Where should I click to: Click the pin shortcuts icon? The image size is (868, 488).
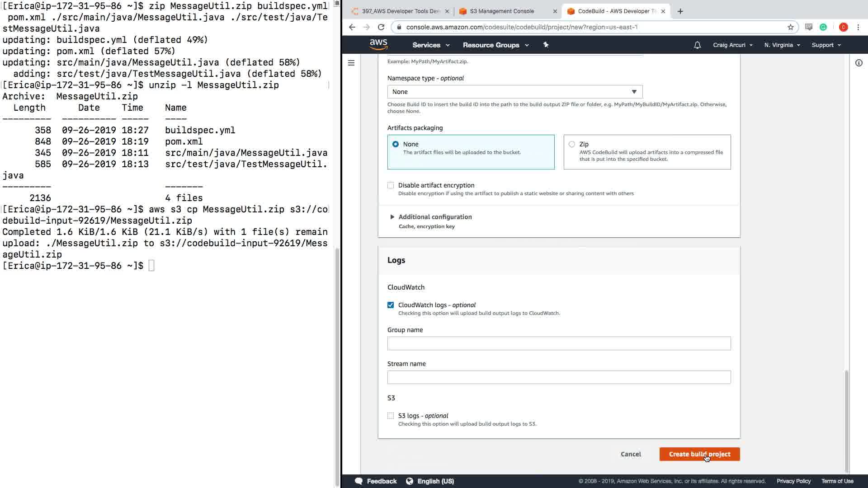click(x=546, y=45)
